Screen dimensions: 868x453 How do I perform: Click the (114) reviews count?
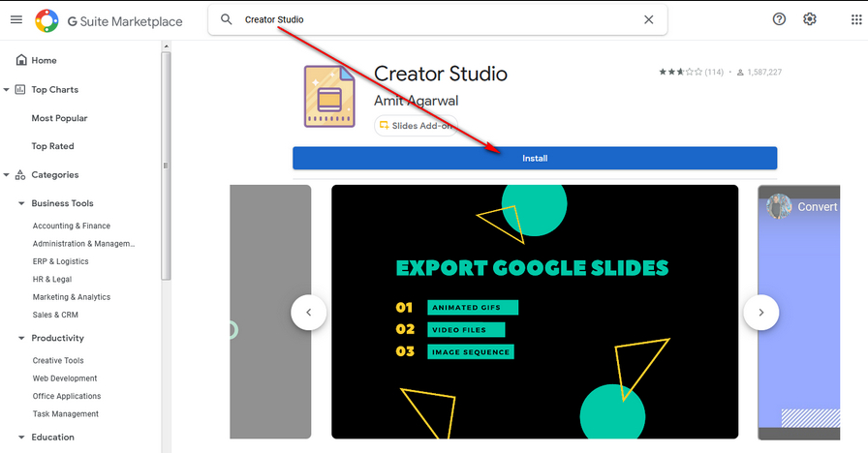(714, 72)
